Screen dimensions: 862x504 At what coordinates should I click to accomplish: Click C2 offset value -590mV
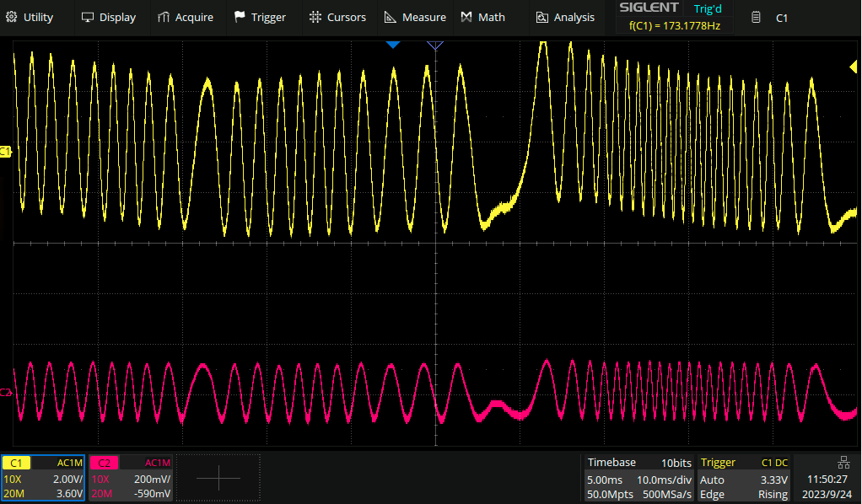tap(153, 494)
